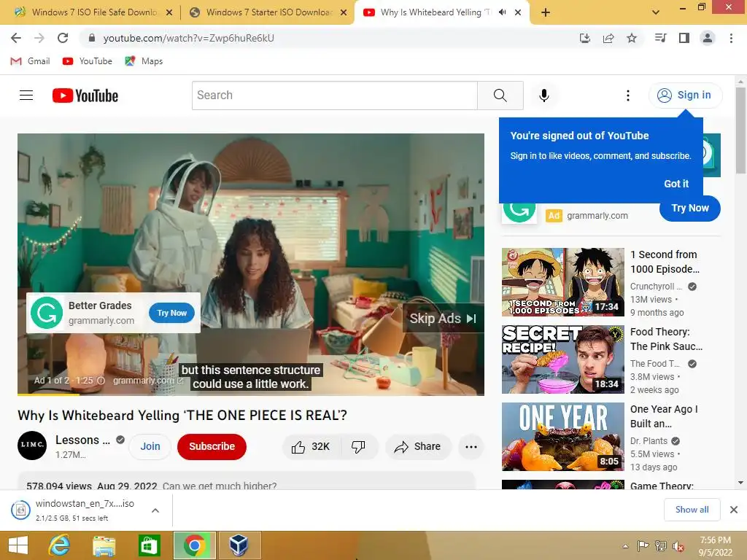Click the ad info circle icon

click(x=101, y=381)
